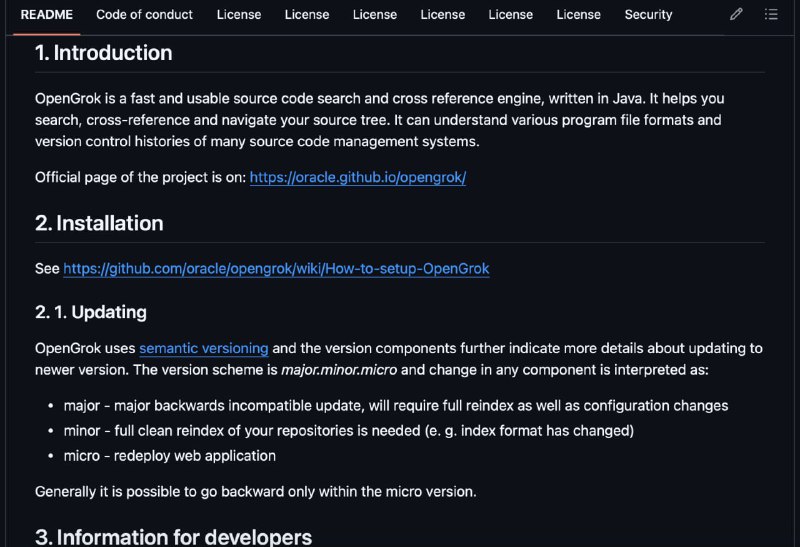Click the semantic versioning link
This screenshot has width=800, height=547.
(203, 349)
